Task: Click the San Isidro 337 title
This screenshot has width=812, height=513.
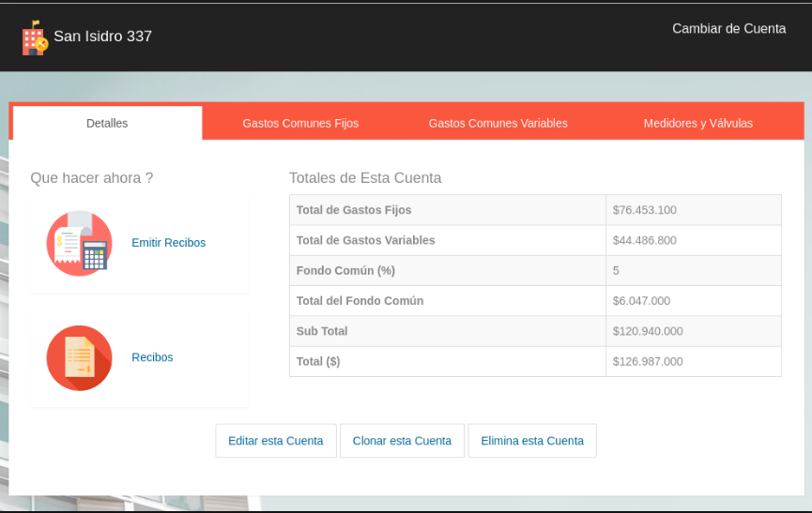Action: coord(102,37)
